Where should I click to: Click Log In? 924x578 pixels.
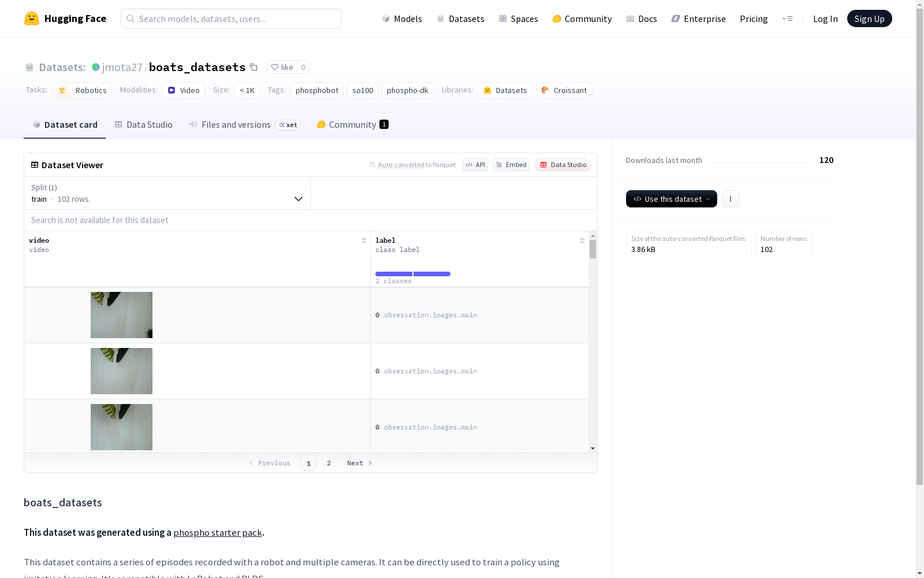click(825, 18)
